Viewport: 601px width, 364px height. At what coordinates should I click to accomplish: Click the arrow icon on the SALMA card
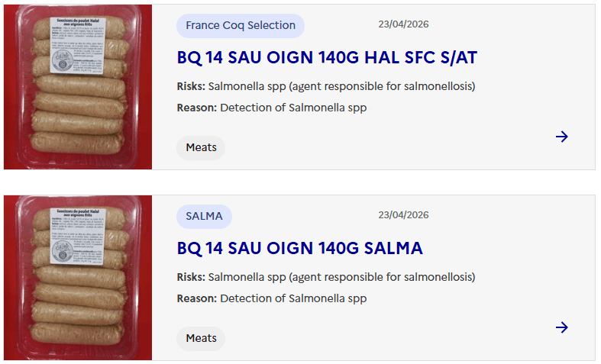point(562,327)
